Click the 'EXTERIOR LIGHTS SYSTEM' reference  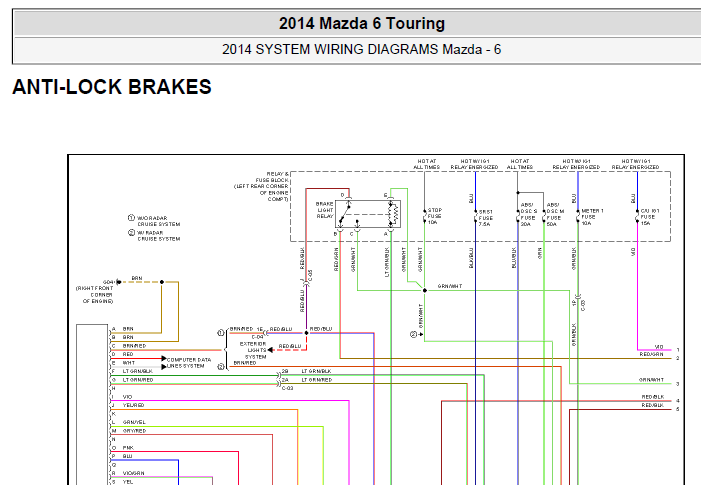[x=253, y=350]
